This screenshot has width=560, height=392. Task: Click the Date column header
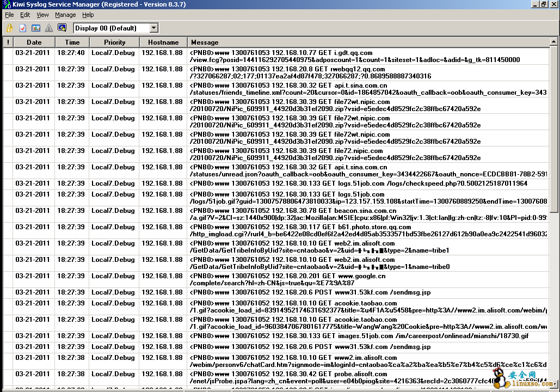click(34, 42)
